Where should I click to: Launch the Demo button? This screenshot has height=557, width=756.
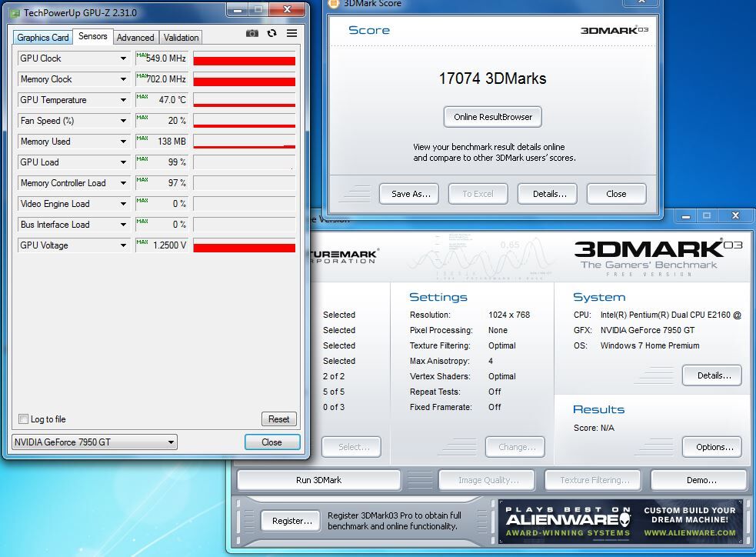click(x=699, y=480)
